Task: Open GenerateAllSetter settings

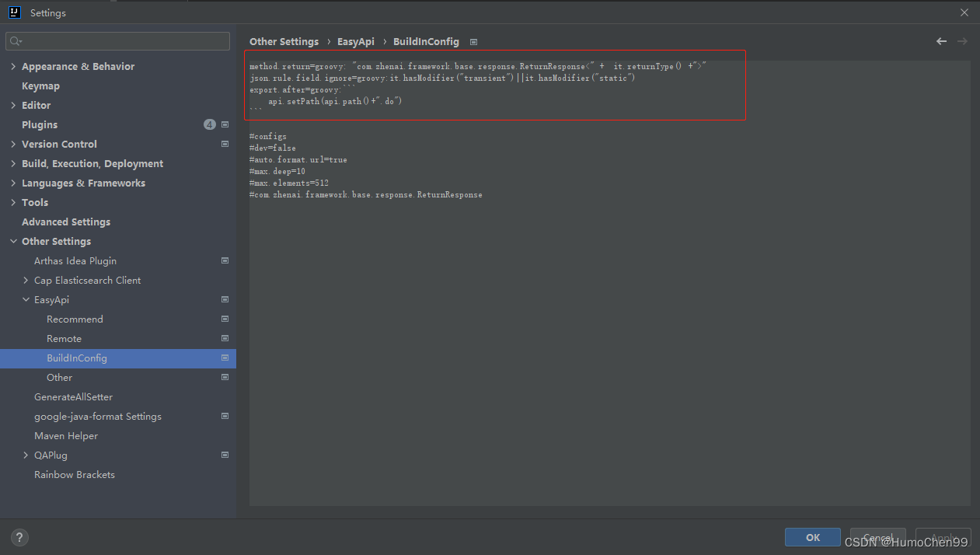Action: (x=73, y=396)
